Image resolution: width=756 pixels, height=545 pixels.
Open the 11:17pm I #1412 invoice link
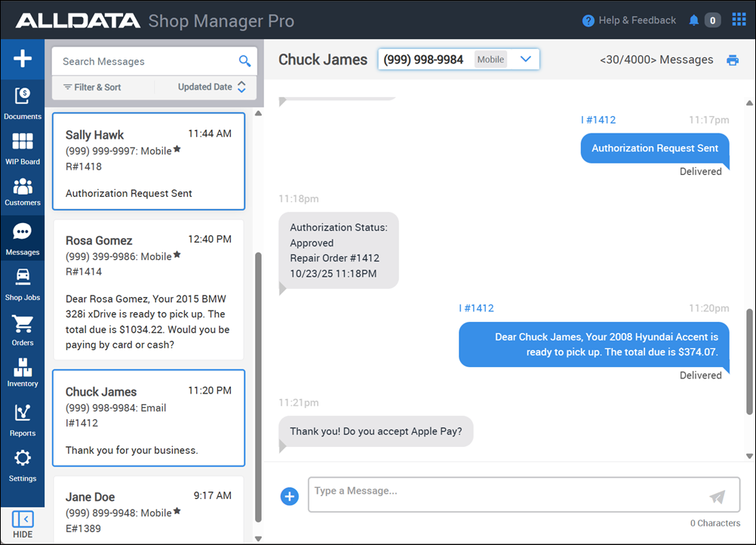[598, 120]
